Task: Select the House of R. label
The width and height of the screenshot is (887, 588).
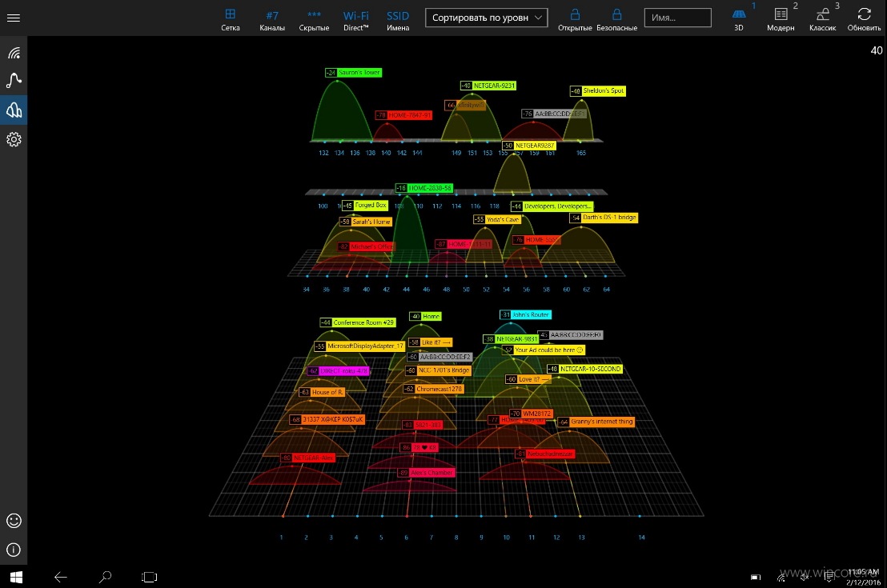Action: 322,392
